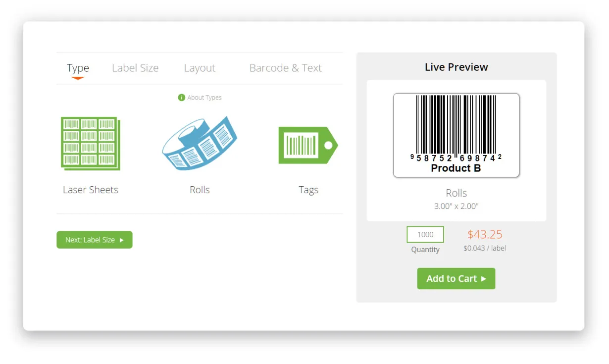The height and width of the screenshot is (364, 609).
Task: Click the Add to Cart button
Action: point(456,279)
